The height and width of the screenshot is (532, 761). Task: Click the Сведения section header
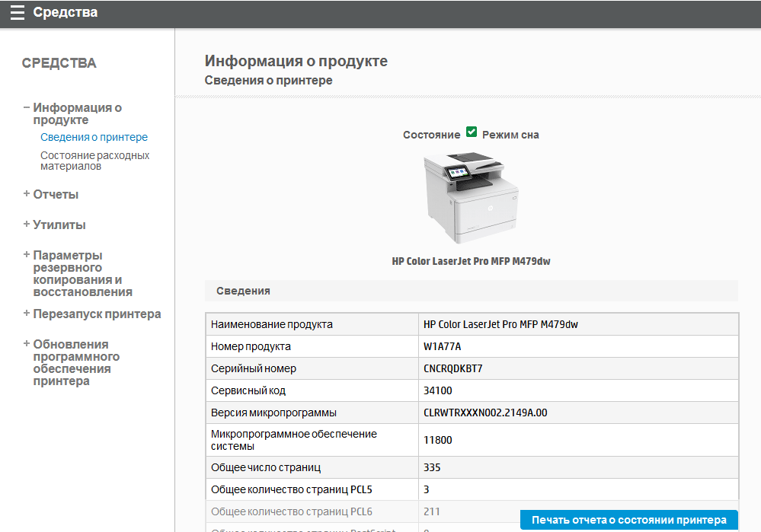coord(243,291)
